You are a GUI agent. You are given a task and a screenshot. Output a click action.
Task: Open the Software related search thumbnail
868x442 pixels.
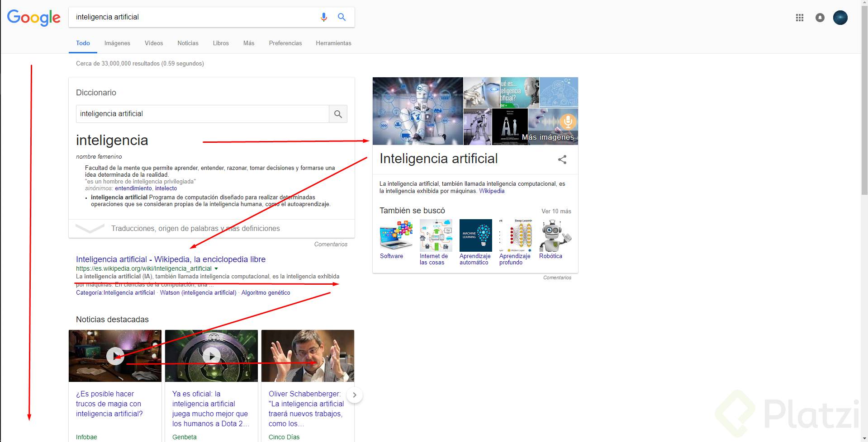point(396,235)
